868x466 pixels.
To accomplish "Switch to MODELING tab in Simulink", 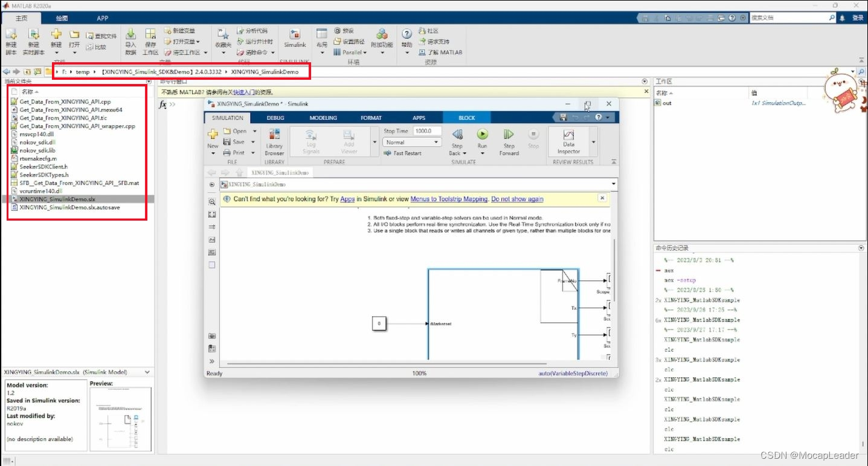I will pos(324,118).
